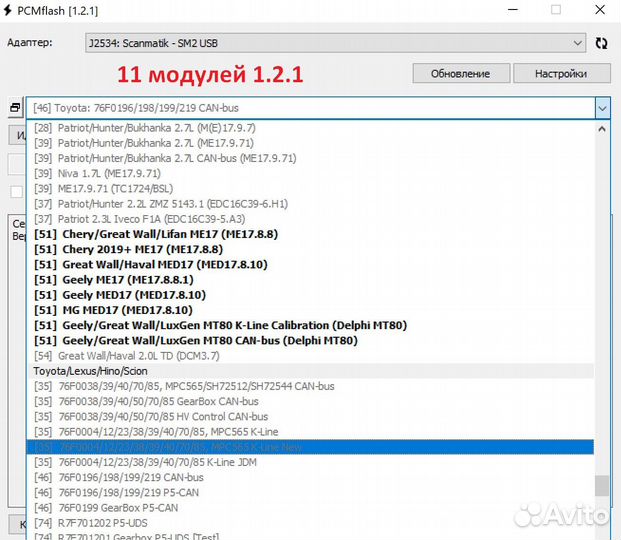Select Chery/Great Wall/Lifan ME17 entry
The image size is (621, 540).
[310, 234]
